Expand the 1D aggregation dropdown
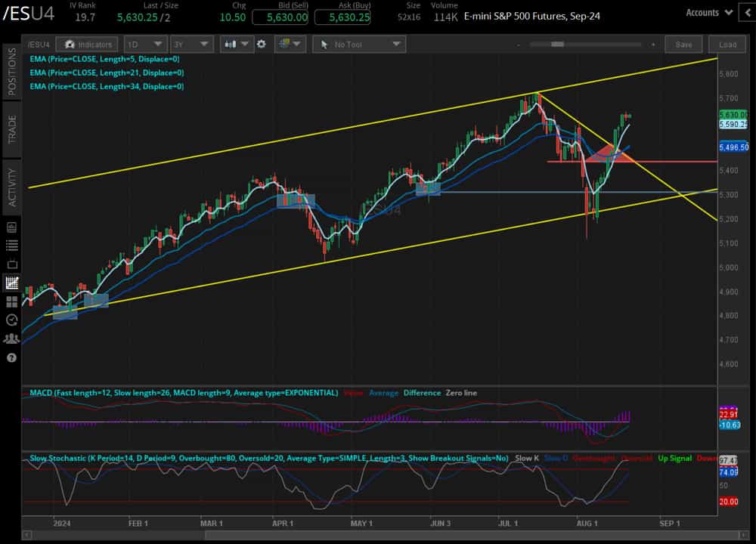The width and height of the screenshot is (756, 544). 146,45
